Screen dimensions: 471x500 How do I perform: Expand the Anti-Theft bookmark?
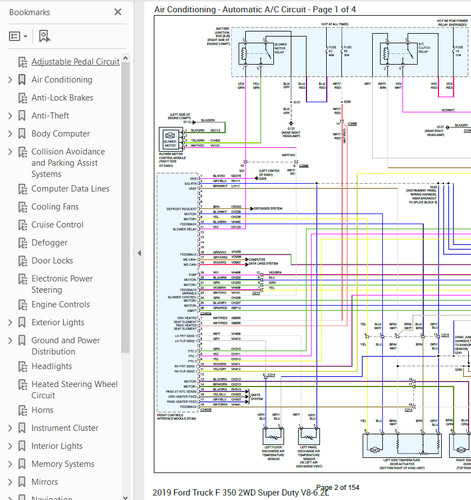(10, 116)
